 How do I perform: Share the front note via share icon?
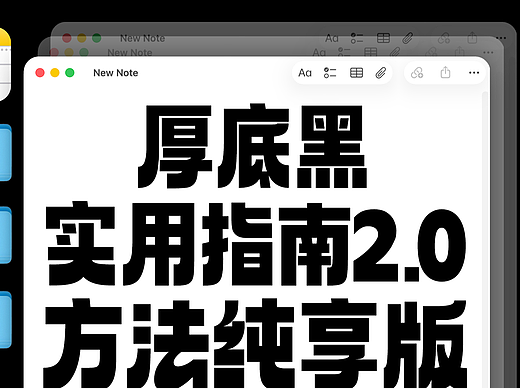445,72
